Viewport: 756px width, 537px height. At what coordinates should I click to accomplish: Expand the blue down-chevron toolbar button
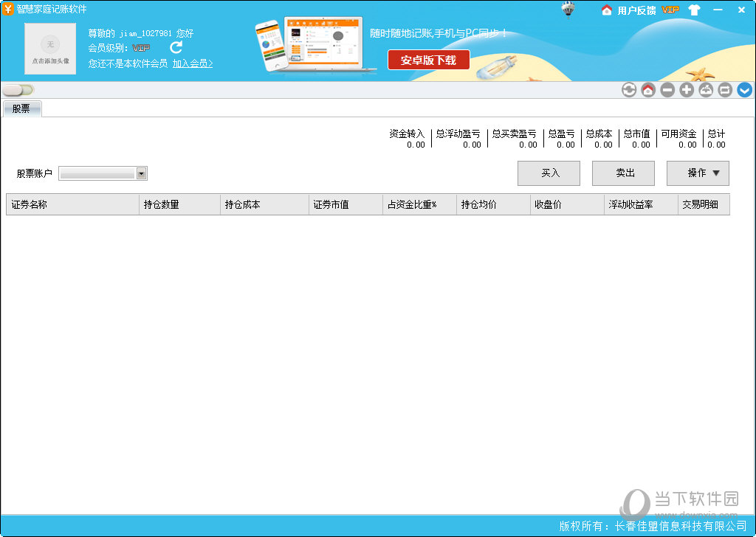pos(744,90)
